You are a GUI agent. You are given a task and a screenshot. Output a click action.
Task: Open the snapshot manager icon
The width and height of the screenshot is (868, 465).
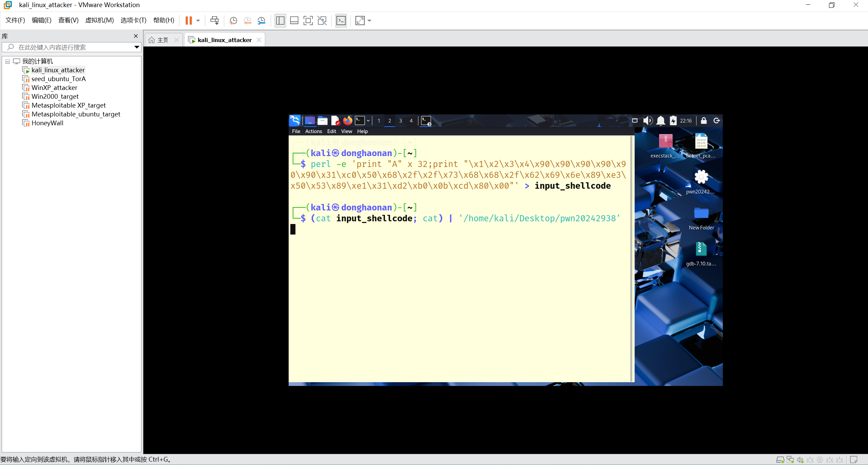tap(262, 21)
